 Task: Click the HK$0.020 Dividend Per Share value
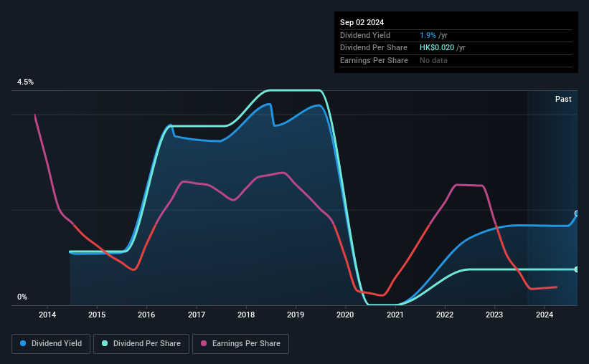(437, 48)
